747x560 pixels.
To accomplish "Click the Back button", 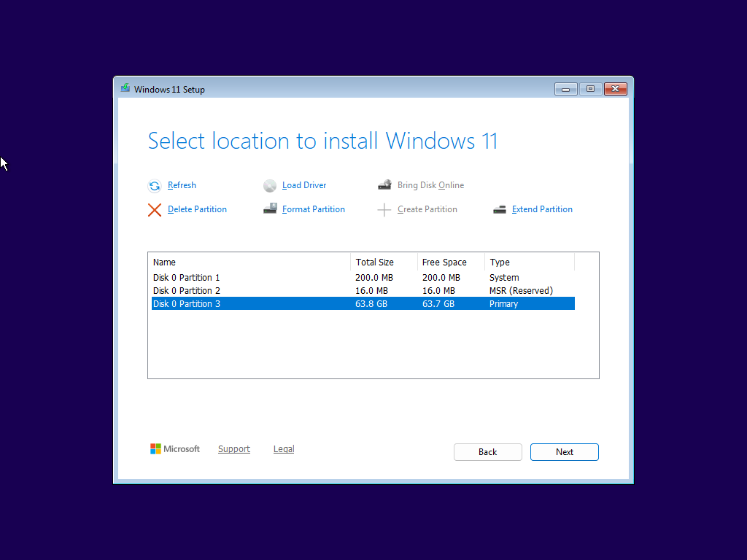I will [487, 451].
